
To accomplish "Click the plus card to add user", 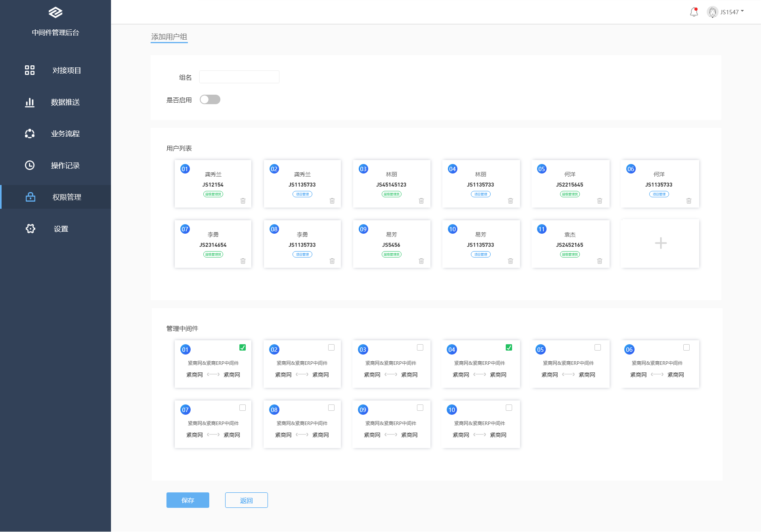I will (660, 243).
